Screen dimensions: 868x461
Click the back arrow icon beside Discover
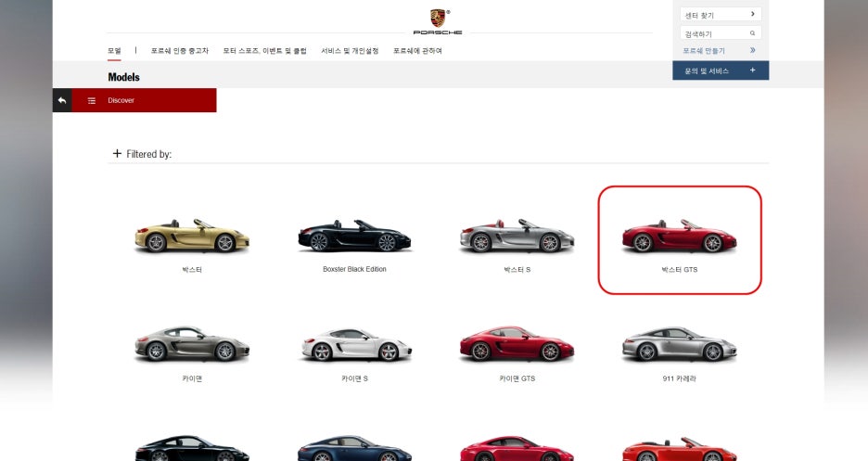click(x=62, y=100)
